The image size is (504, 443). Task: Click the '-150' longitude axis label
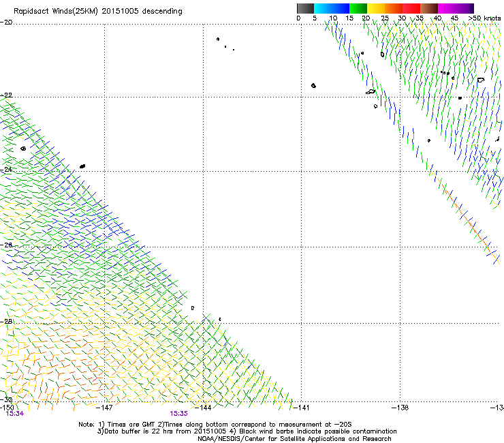[x=7, y=408]
